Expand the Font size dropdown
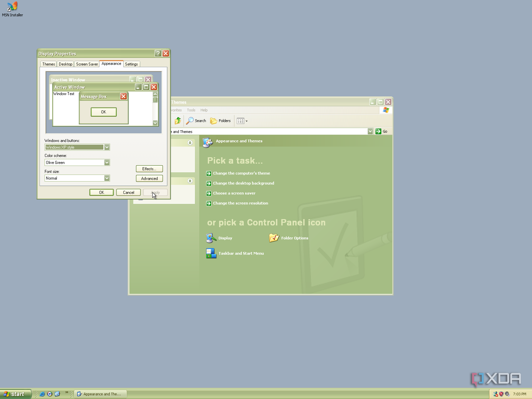Image resolution: width=532 pixels, height=399 pixels. [x=107, y=178]
